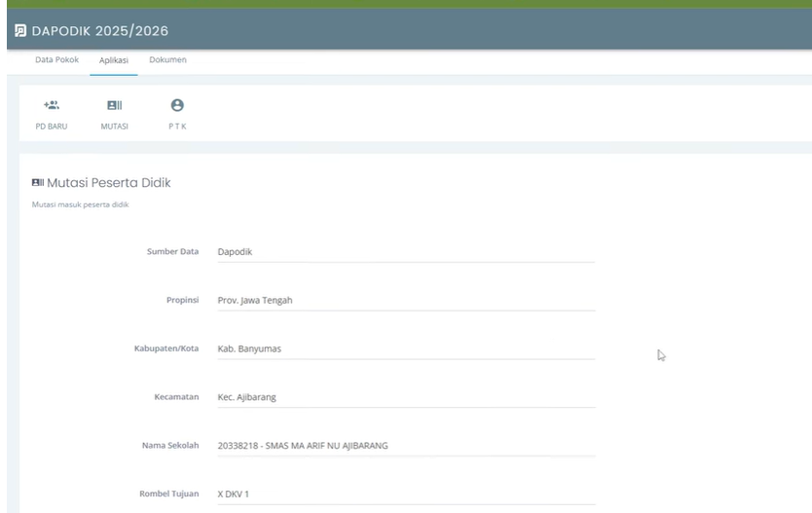Click the Dapodik logo icon in header
The width and height of the screenshot is (812, 513).
(21, 31)
